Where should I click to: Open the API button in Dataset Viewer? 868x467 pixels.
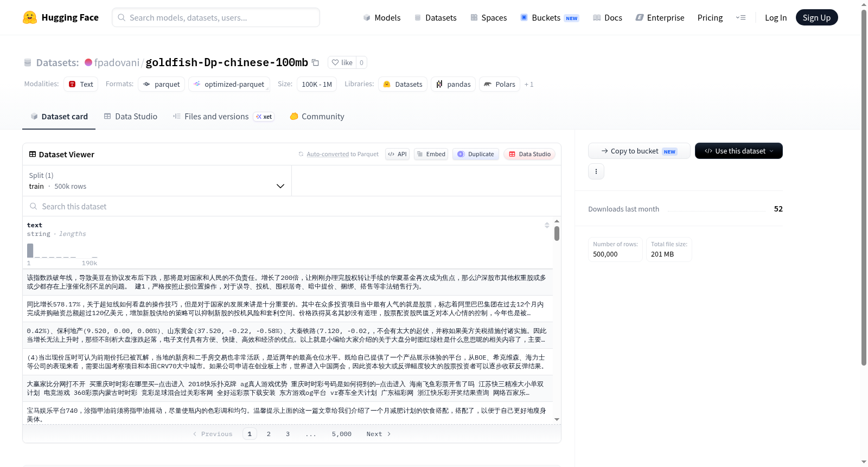point(397,154)
